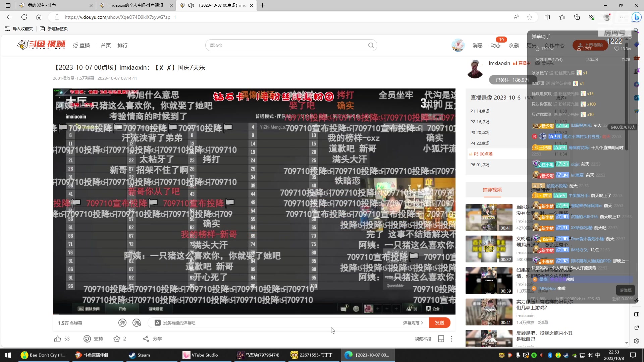
Task: Share the video via 分享
Action: coord(153,339)
